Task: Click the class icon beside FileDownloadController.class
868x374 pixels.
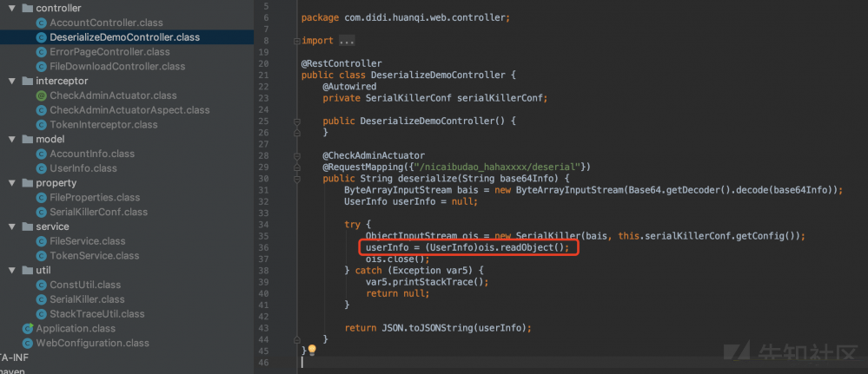Action: pos(41,67)
